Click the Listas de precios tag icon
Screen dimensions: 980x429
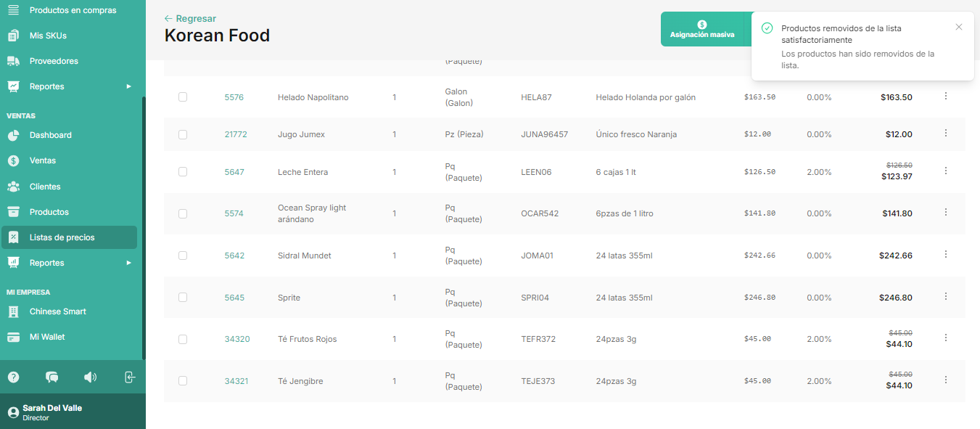13,237
